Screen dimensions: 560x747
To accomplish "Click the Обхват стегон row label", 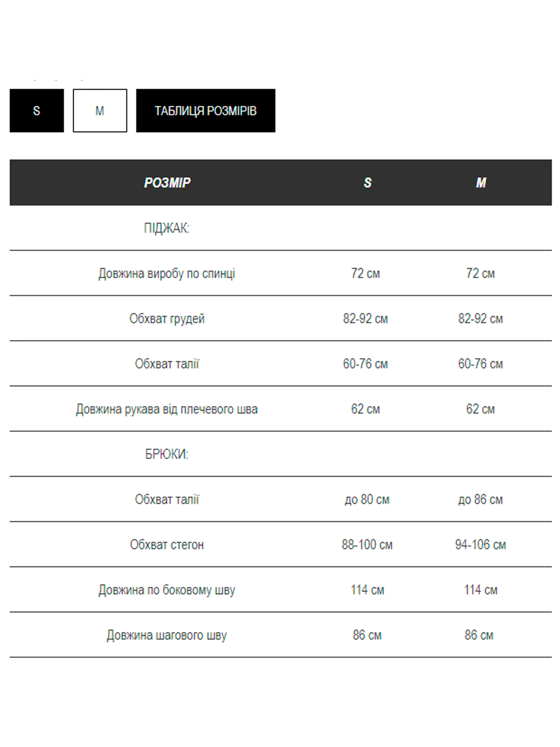I will [167, 545].
